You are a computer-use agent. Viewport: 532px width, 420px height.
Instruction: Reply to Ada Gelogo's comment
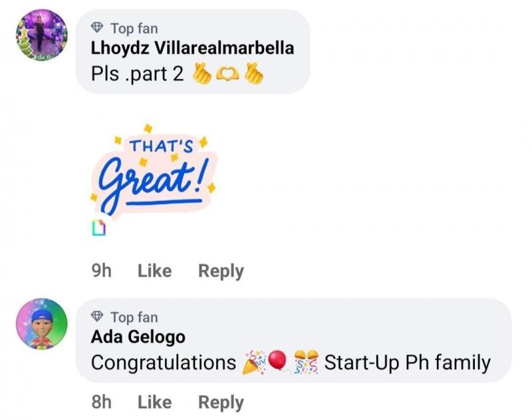click(221, 402)
